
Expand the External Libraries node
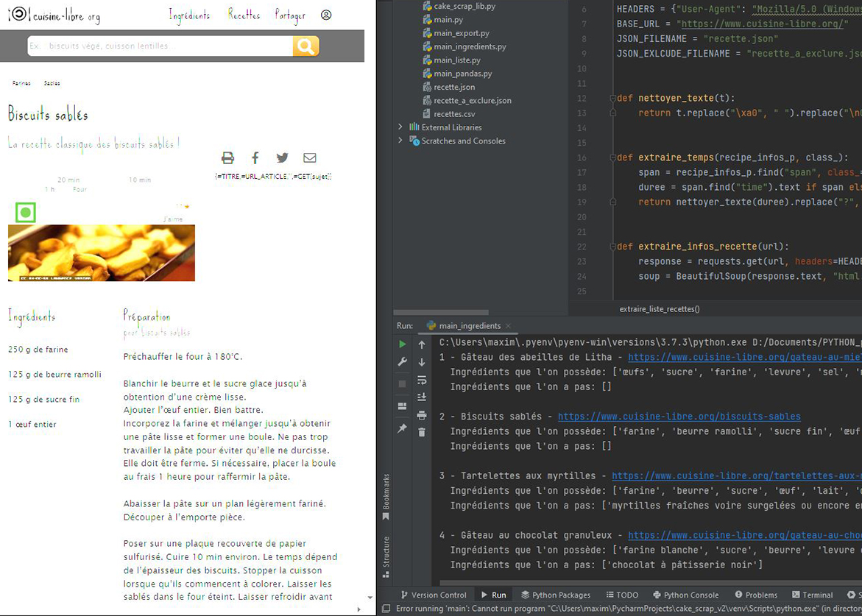[x=400, y=127]
